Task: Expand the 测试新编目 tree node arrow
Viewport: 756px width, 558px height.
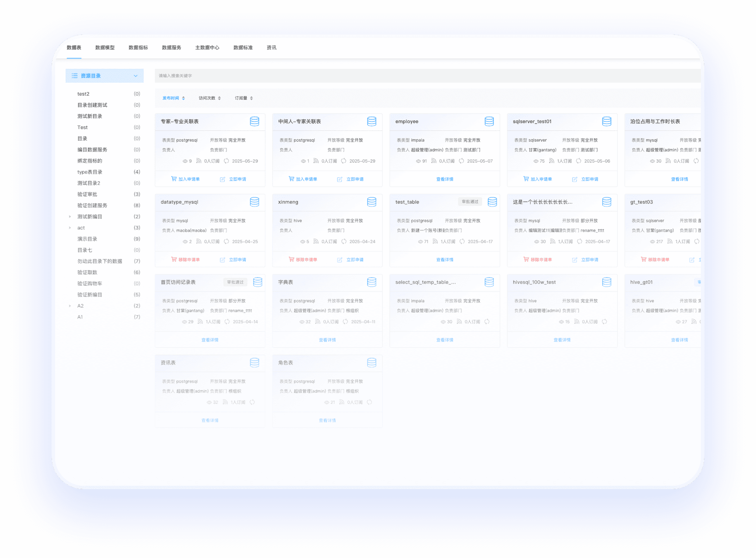Action: (70, 217)
